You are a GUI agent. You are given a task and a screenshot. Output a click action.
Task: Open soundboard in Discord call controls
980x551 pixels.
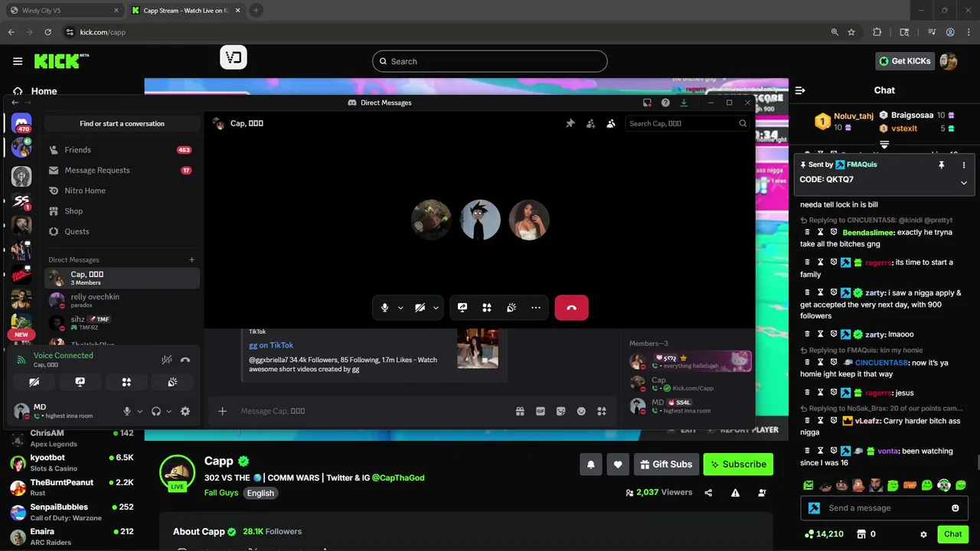(511, 308)
